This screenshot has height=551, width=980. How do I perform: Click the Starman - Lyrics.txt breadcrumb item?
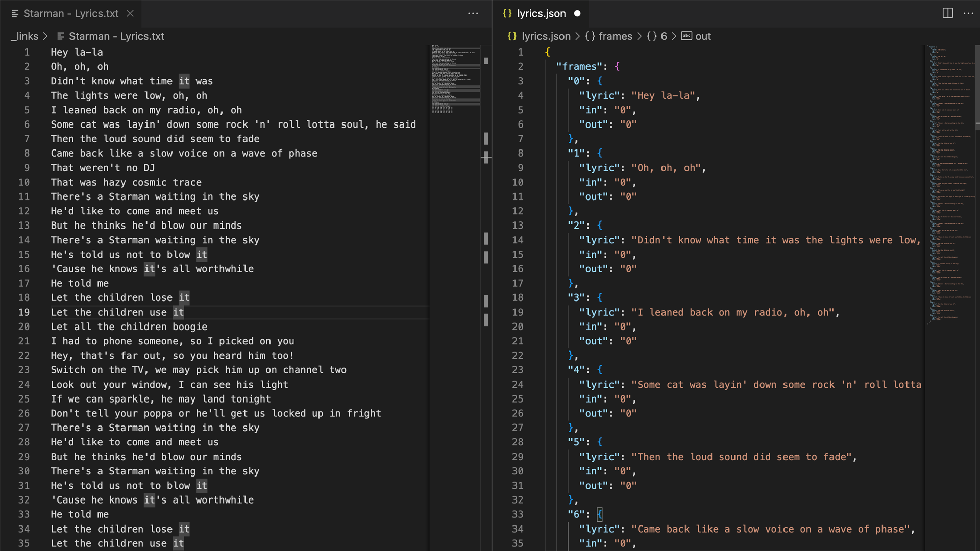coord(116,36)
